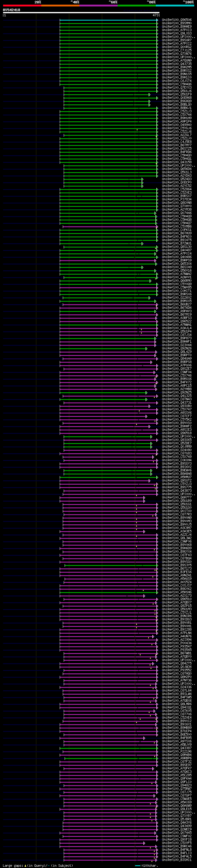This screenshot has width=197, height=868.
Task: Click label UniRef100_P22196
Action: pos(177,752)
